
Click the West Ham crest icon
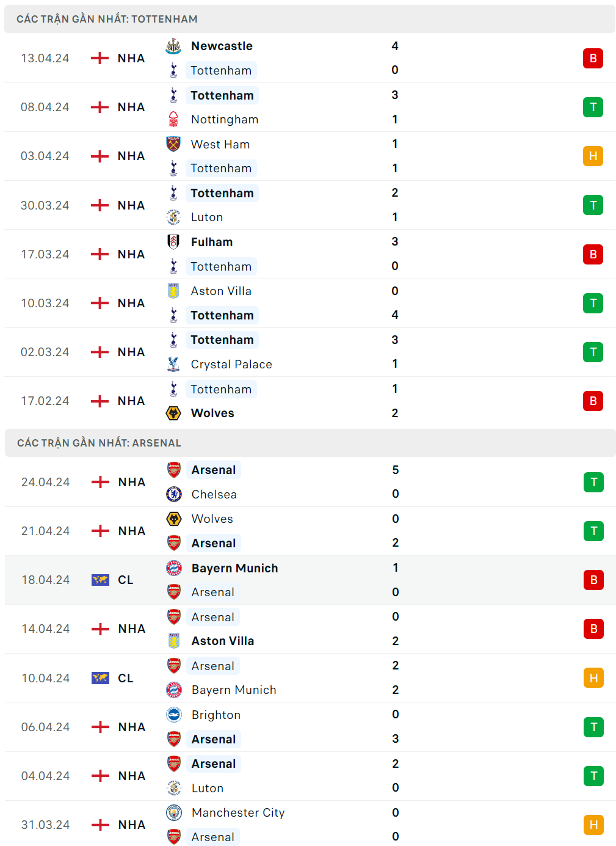(173, 144)
